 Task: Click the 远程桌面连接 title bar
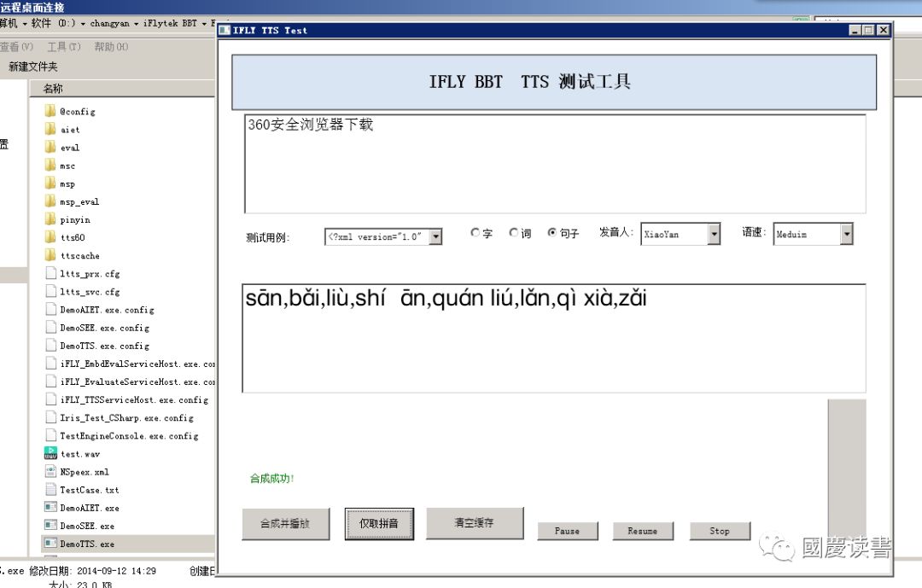(32, 7)
